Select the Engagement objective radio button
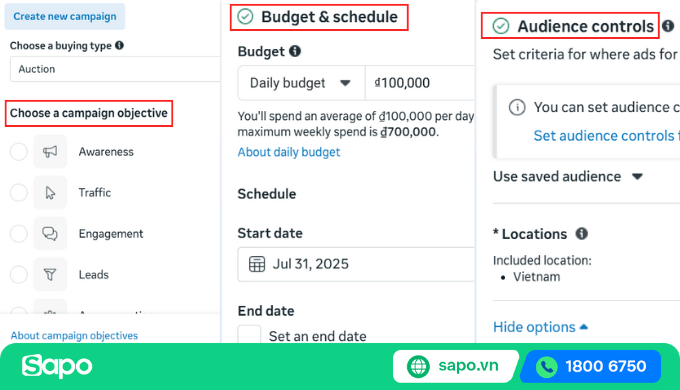 (19, 233)
